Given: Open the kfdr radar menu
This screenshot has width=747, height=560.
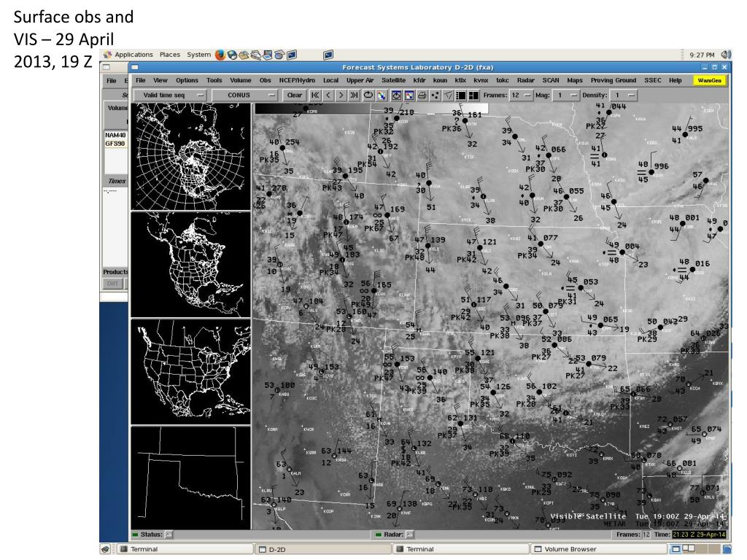Looking at the screenshot, I should click(x=419, y=80).
